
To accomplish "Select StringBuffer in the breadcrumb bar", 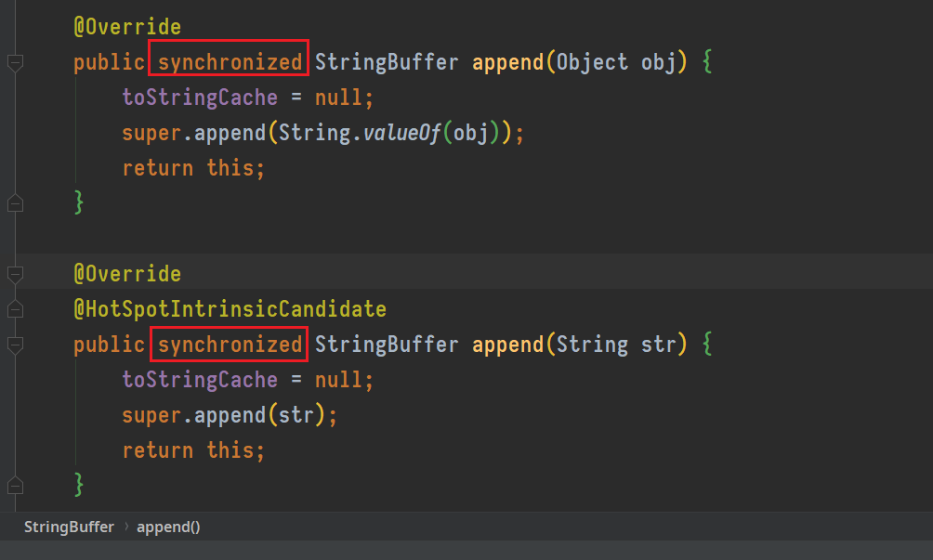I will (69, 527).
